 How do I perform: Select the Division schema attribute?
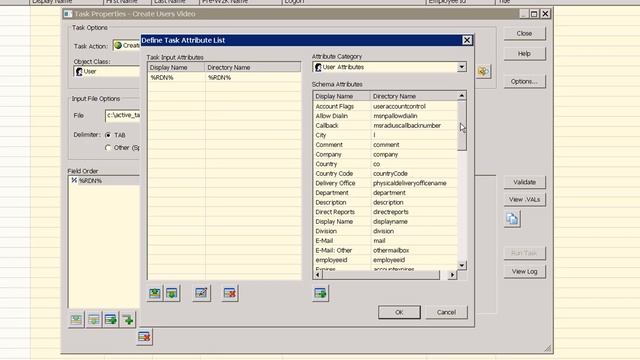point(385,231)
